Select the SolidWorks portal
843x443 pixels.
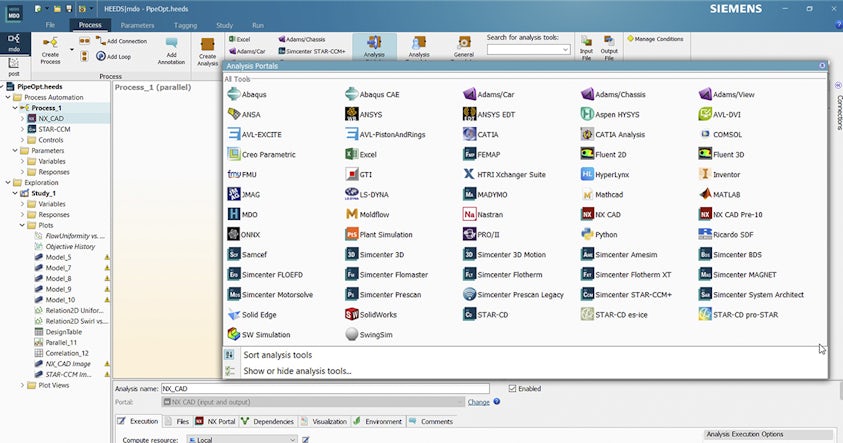(x=371, y=314)
